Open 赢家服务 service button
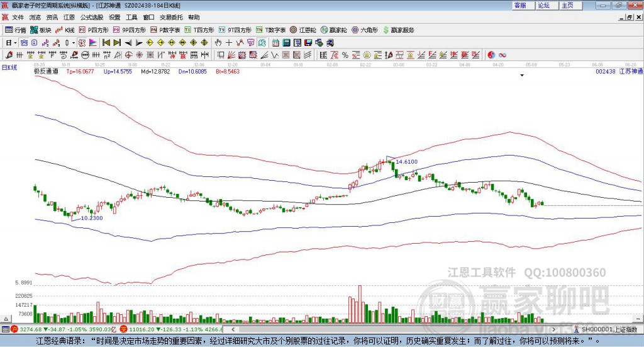 tap(398, 30)
